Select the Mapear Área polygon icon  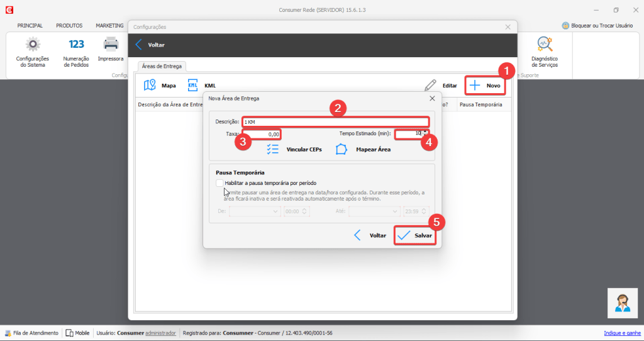pyautogui.click(x=341, y=149)
